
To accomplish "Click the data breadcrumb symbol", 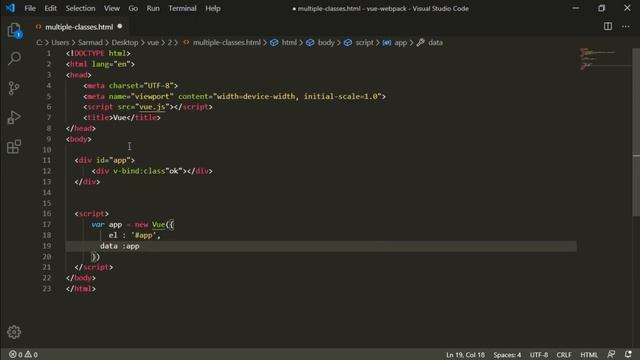I will (x=435, y=42).
